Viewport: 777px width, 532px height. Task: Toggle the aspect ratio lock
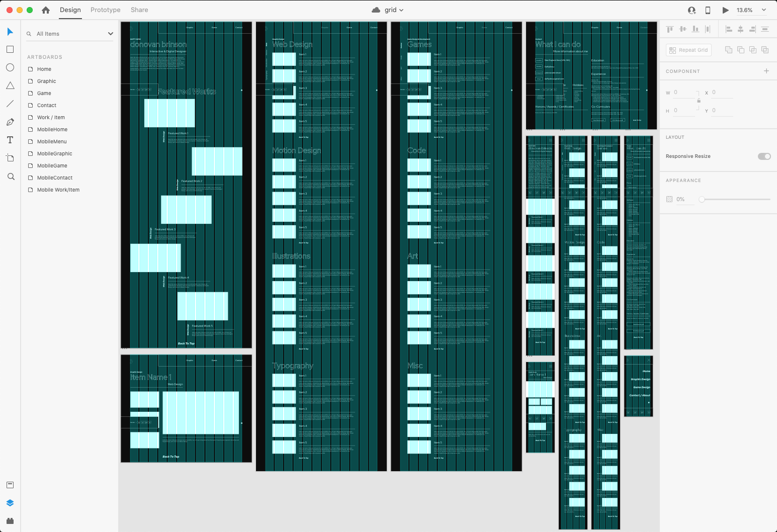pos(699,101)
